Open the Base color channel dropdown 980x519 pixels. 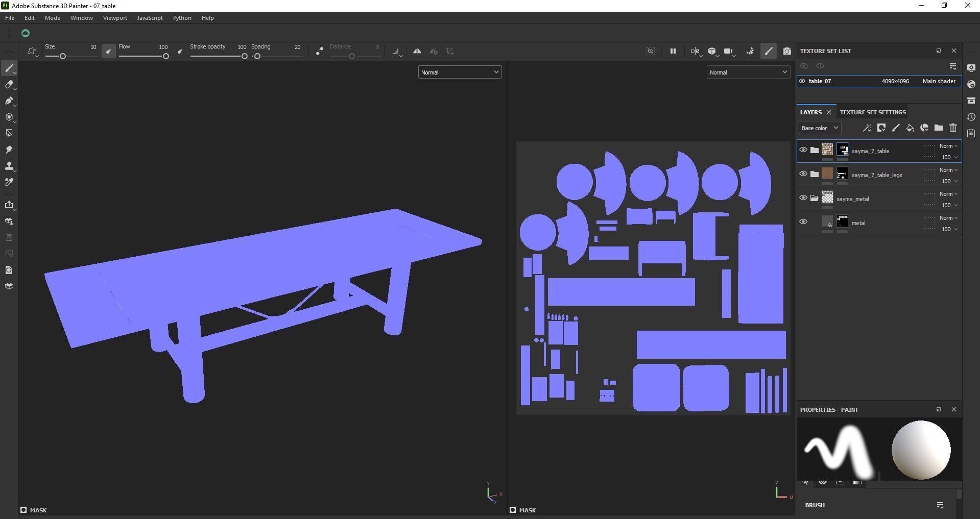(820, 128)
